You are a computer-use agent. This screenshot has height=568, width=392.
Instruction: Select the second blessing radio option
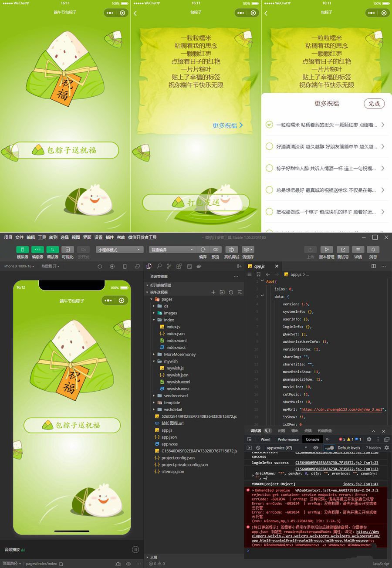tap(269, 146)
